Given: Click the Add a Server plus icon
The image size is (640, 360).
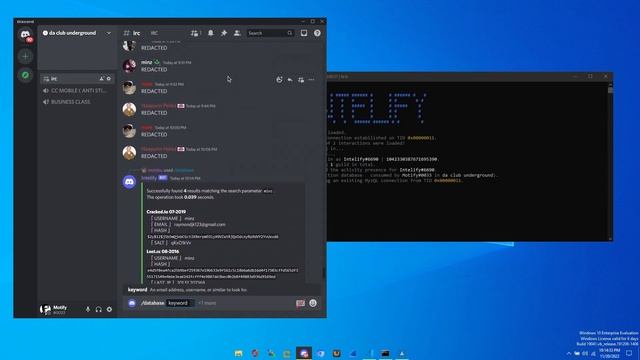Looking at the screenshot, I should [25, 56].
